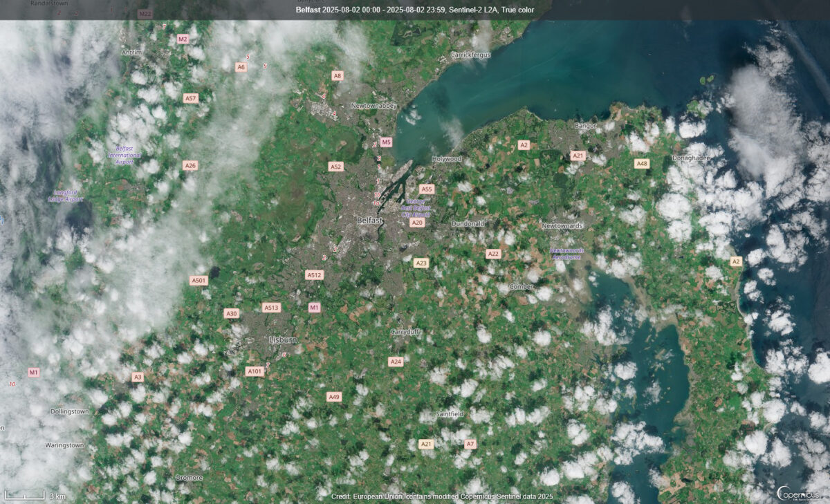Click the Newtownards Aerodrome label

tap(566, 254)
